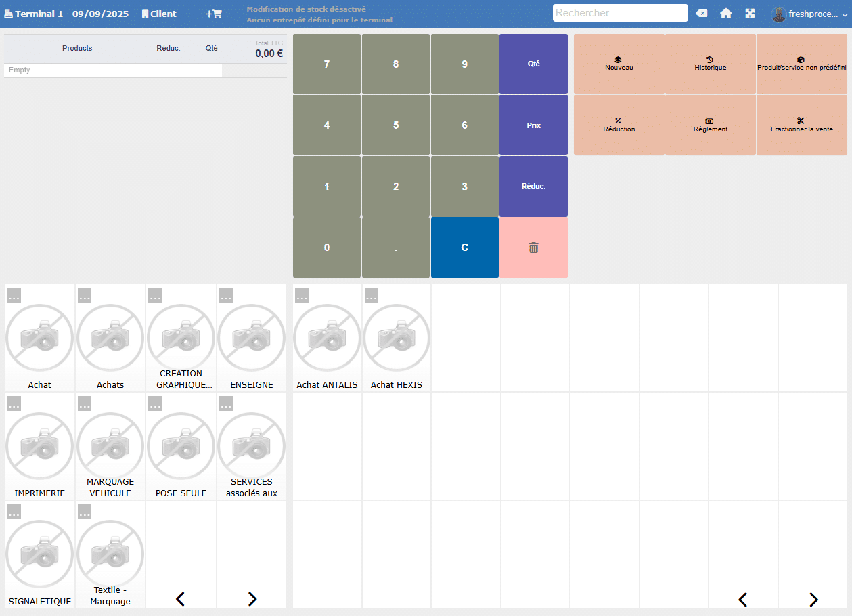Screen dimensions: 852x616
Task: Clear search using the backspace icon
Action: pyautogui.click(x=702, y=14)
